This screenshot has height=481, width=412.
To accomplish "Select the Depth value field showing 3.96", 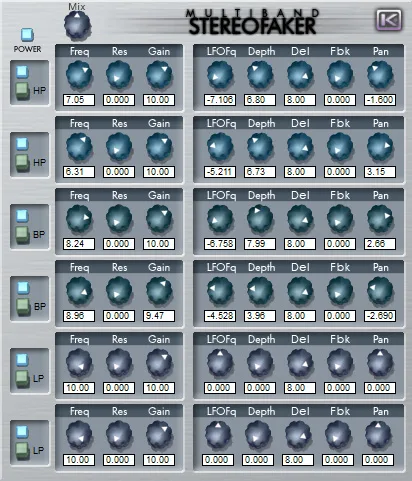I will point(260,316).
